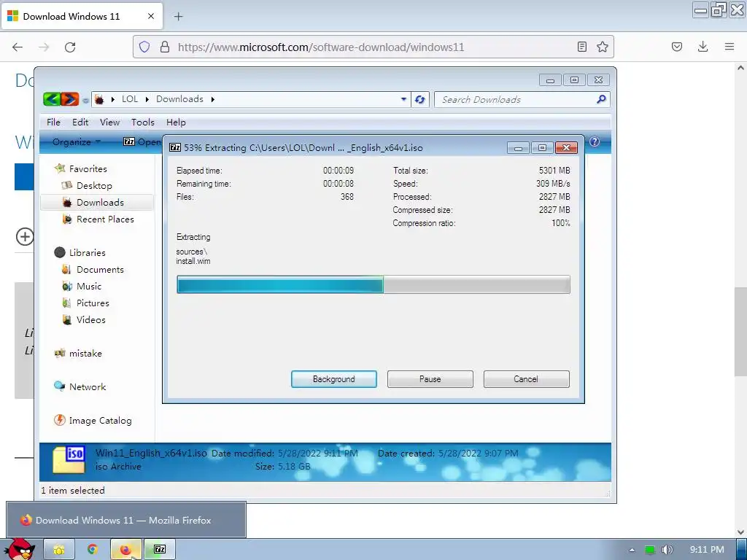
Task: Open the blue help question mark icon
Action: [595, 141]
